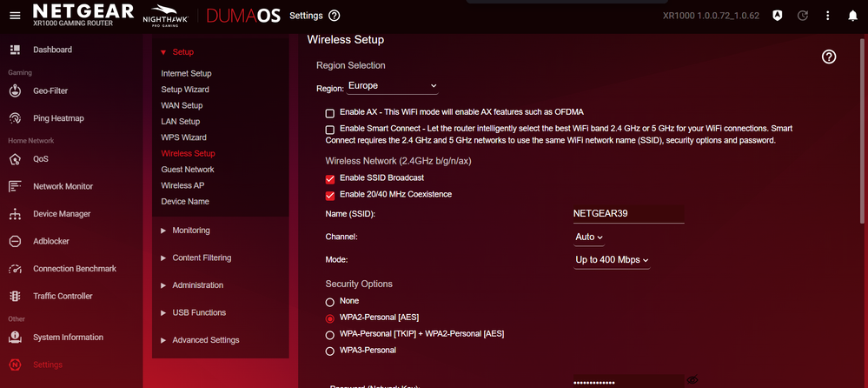
Task: Click the Wireless Setup help question icon
Action: click(829, 57)
